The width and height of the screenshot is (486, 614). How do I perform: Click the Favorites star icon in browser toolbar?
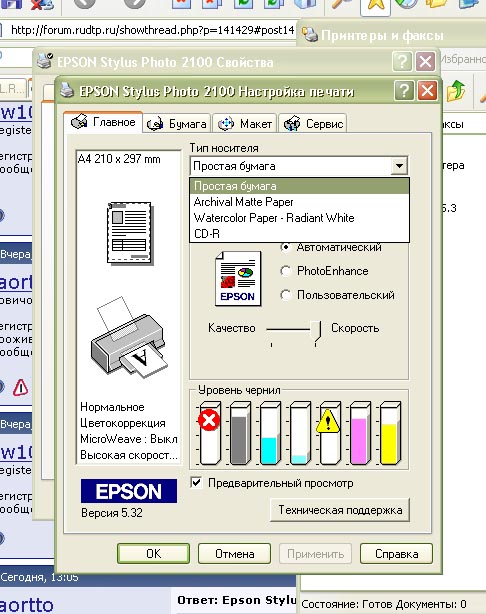pyautogui.click(x=375, y=5)
